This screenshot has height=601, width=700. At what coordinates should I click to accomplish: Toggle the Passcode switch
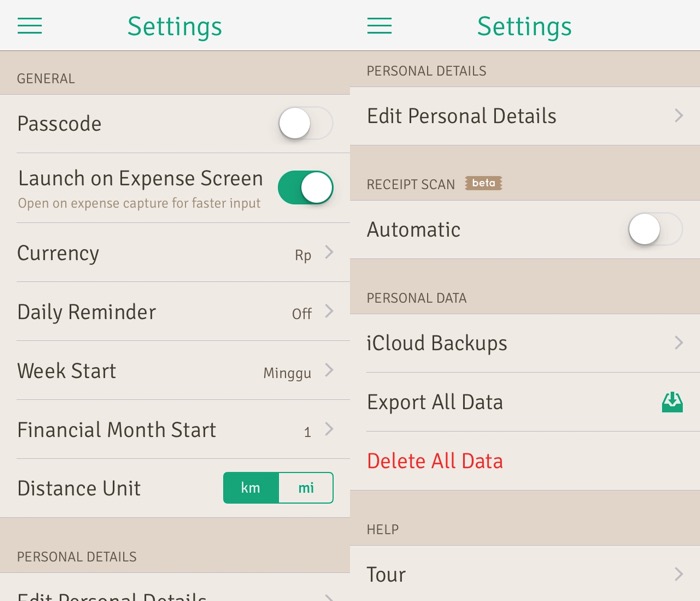(305, 124)
